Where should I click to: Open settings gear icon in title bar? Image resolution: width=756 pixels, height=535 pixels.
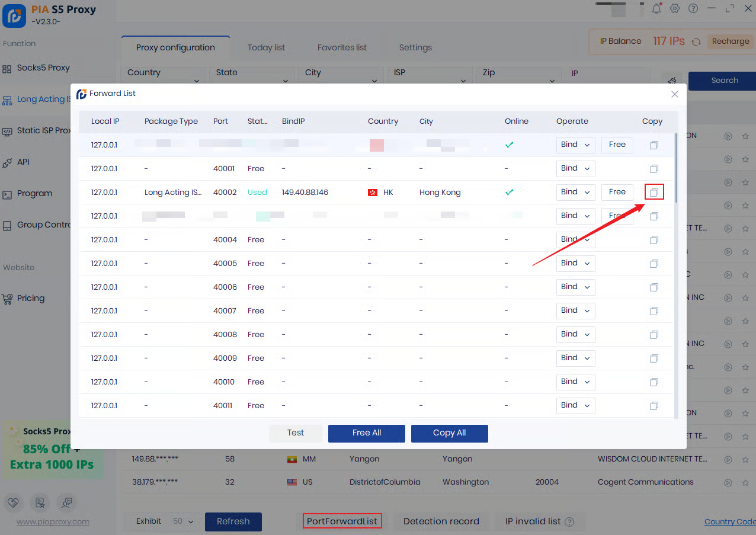[x=675, y=8]
